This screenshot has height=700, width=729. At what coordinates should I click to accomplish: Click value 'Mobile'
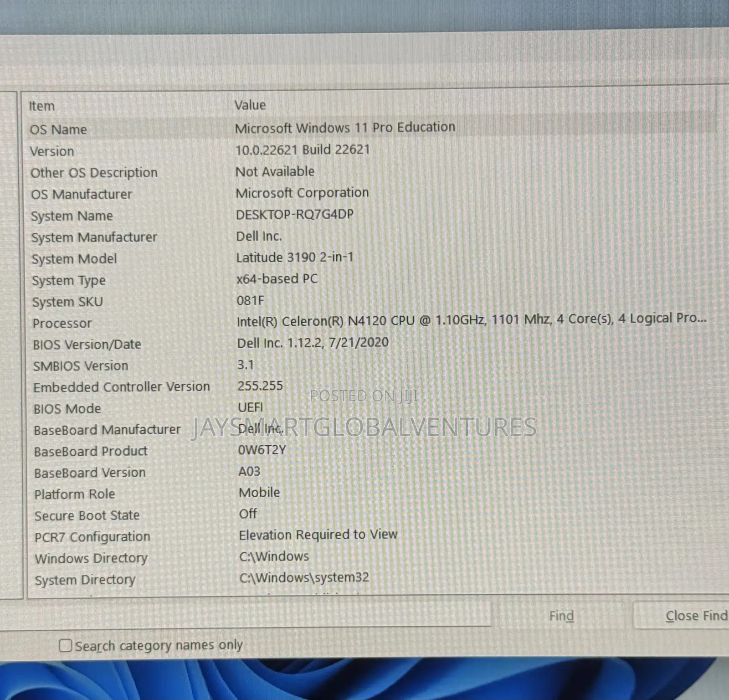point(259,493)
